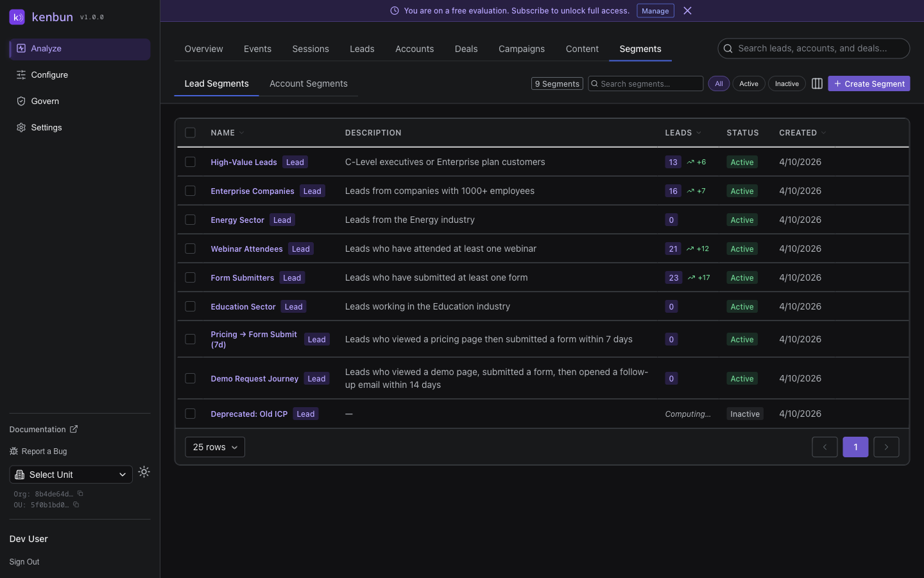The image size is (924, 578).
Task: Switch to the Overview tab
Action: click(204, 49)
